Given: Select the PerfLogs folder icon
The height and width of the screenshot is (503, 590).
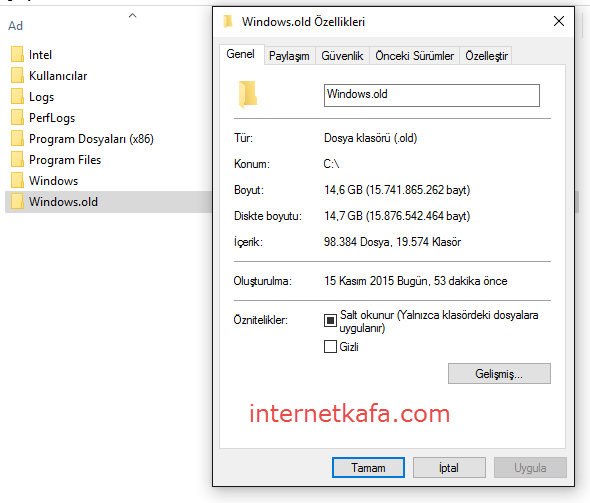Looking at the screenshot, I should tap(17, 118).
